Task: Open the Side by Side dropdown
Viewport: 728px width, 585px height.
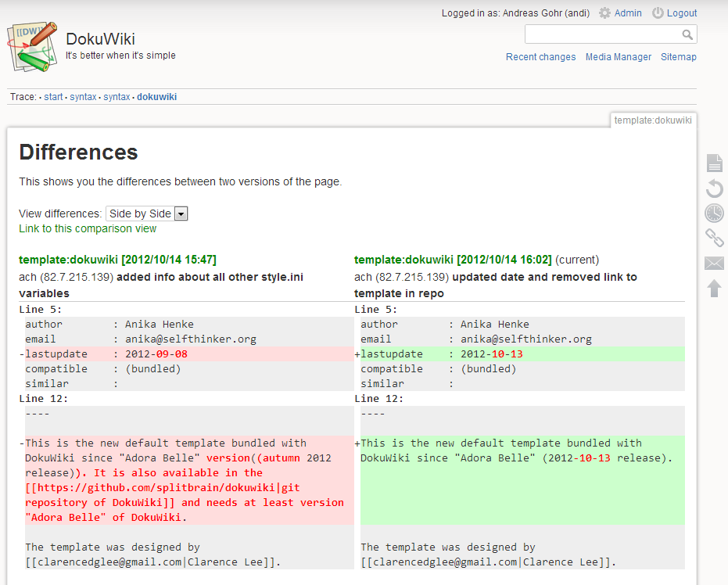Action: pos(146,214)
